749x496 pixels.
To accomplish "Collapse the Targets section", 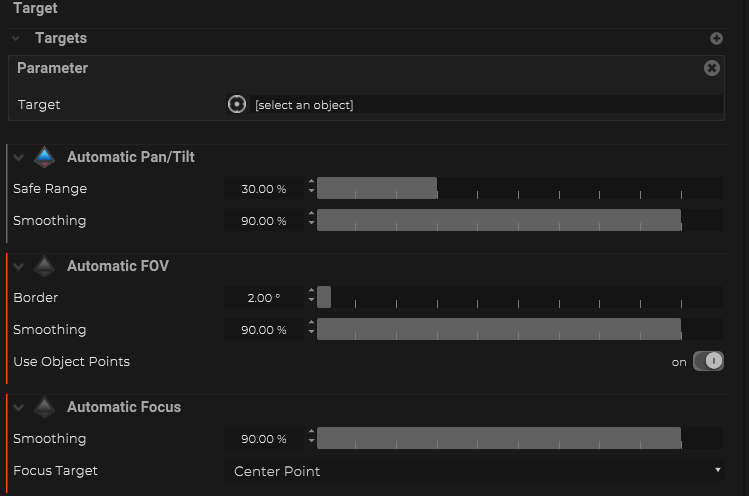I will point(16,39).
